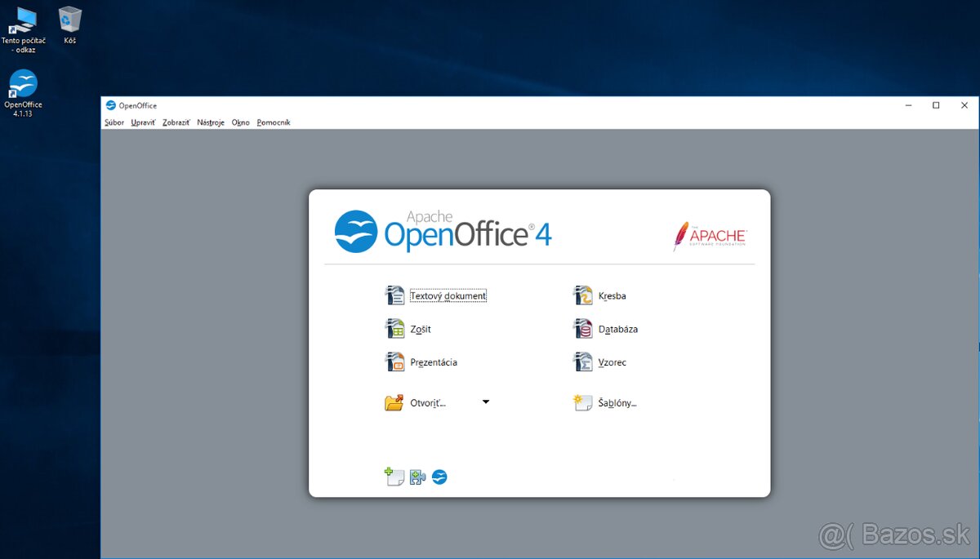Open the Šablóny... templates button

pos(605,402)
